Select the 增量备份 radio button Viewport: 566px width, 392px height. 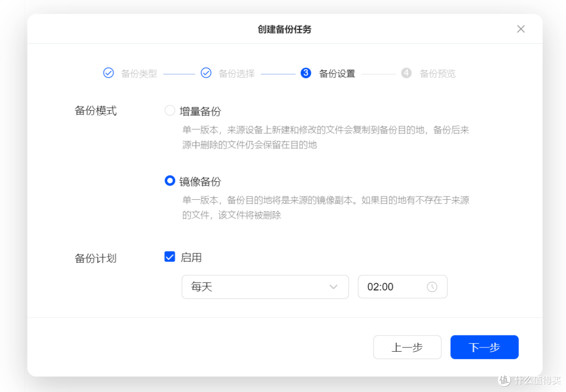coord(170,111)
